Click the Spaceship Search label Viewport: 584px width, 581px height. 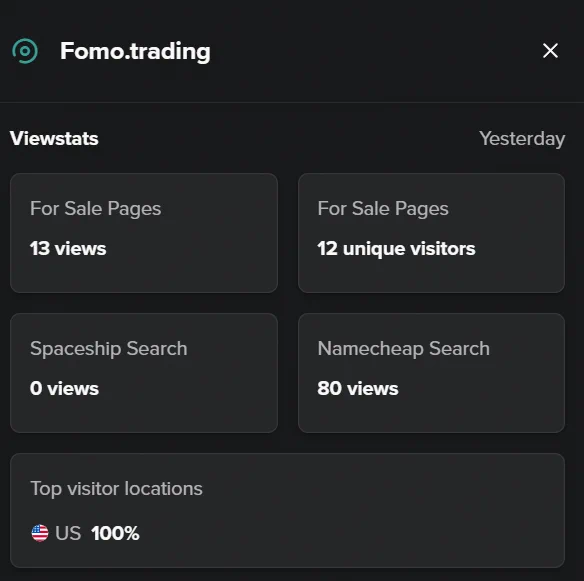(109, 349)
